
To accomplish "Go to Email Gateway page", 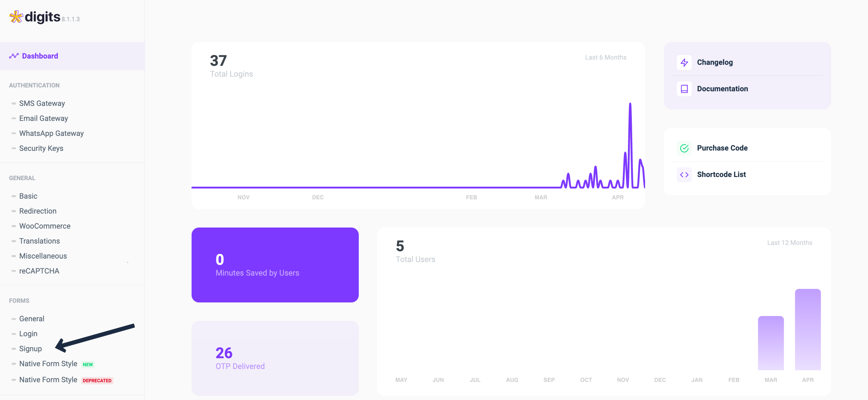I will (44, 118).
